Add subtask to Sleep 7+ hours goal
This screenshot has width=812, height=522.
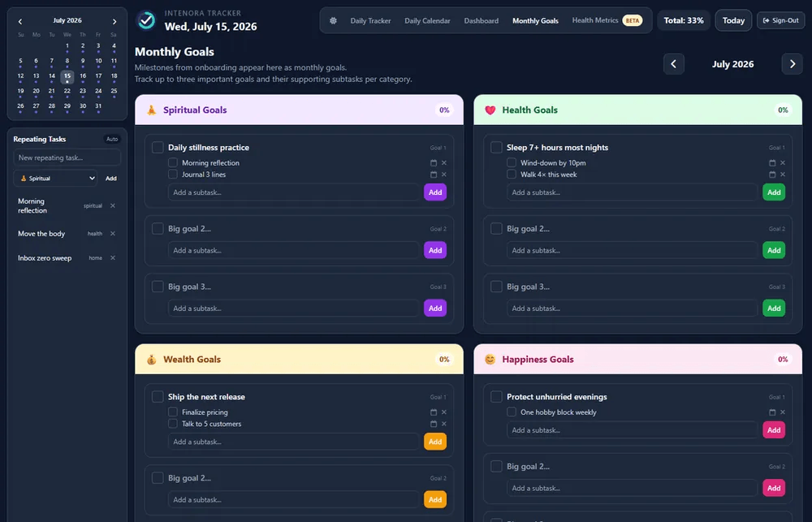(774, 192)
